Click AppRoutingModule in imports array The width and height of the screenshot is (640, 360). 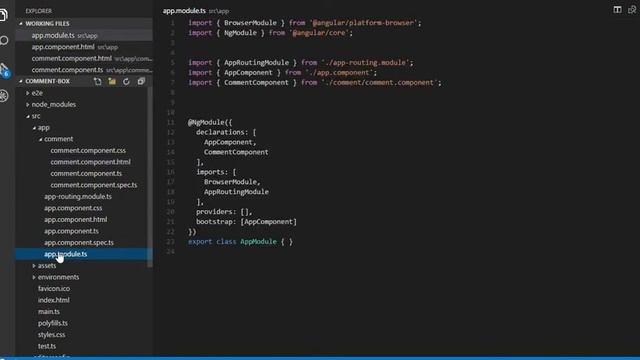point(236,192)
